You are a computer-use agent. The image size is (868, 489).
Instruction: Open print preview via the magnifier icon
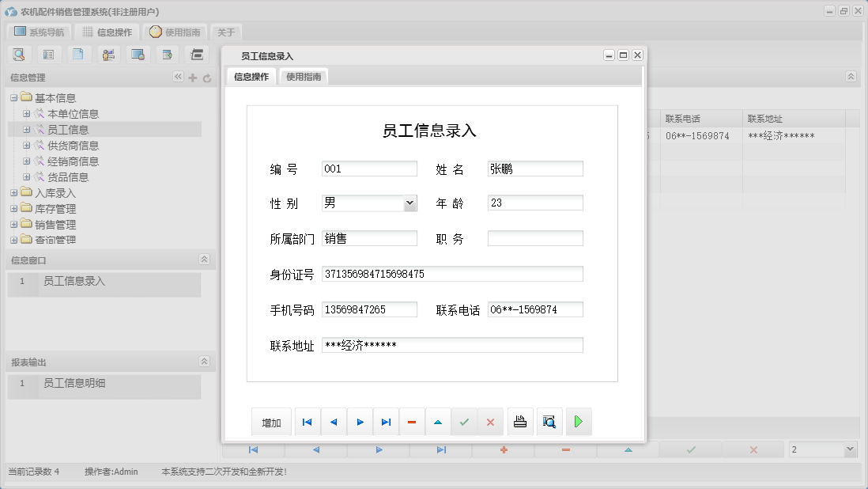pyautogui.click(x=549, y=422)
